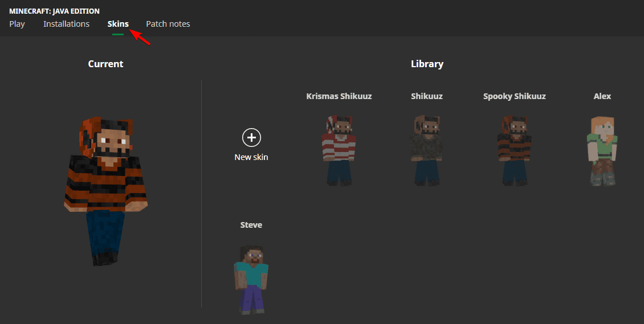Open the Patch notes tab
The height and width of the screenshot is (324, 644).
(168, 24)
